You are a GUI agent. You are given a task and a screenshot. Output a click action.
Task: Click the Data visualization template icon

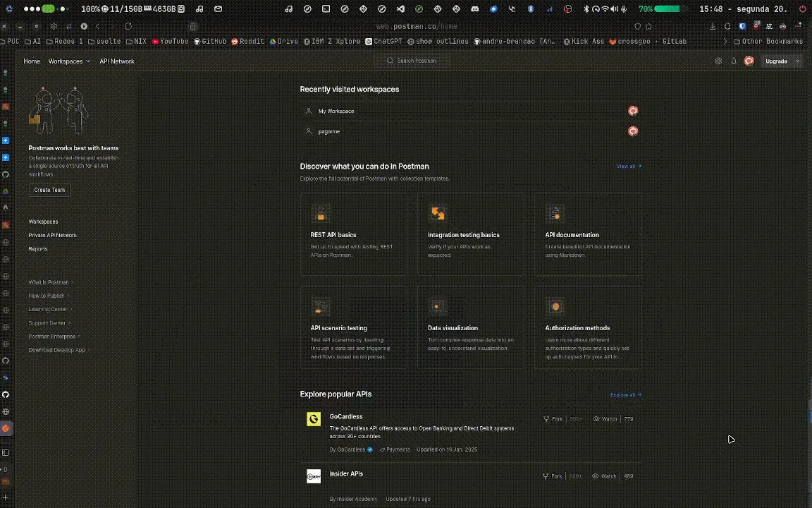[x=438, y=306]
